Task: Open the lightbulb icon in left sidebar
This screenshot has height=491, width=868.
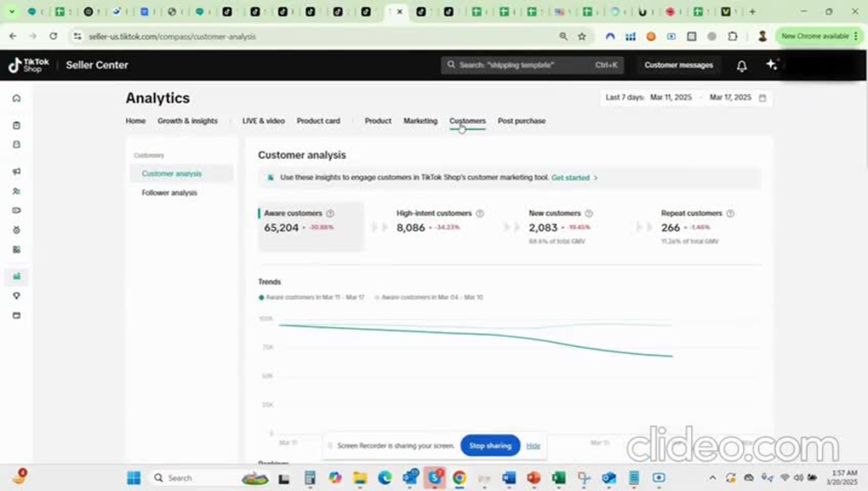Action: (16, 296)
